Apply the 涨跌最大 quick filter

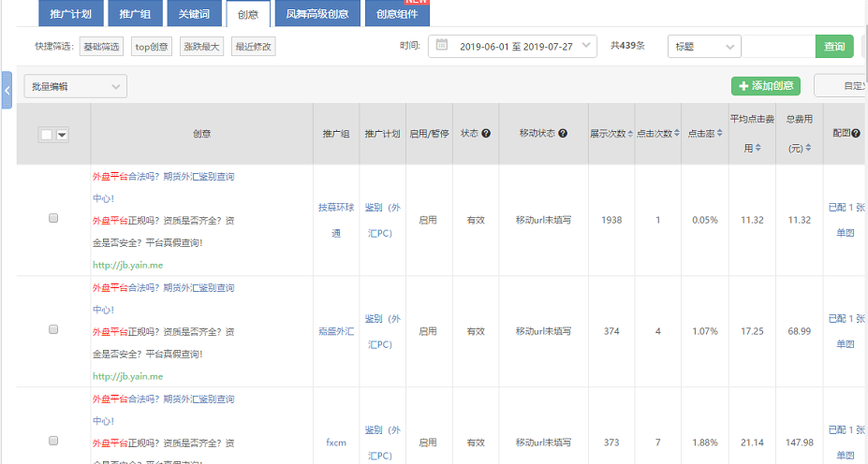tap(201, 47)
